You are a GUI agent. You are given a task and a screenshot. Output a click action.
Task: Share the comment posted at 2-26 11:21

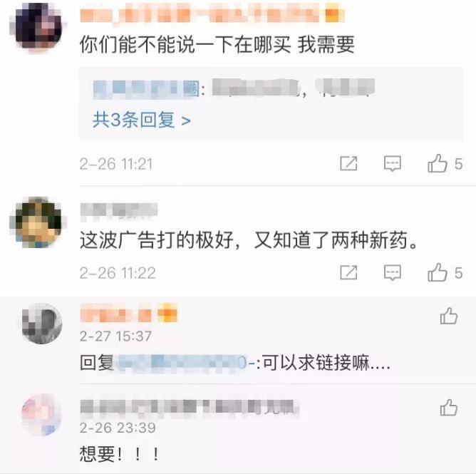pos(348,164)
